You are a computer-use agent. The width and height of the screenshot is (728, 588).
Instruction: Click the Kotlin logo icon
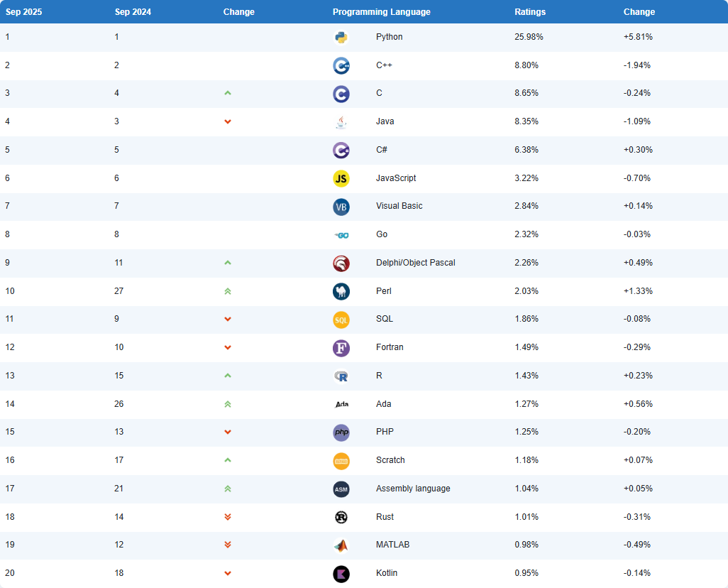[x=341, y=574]
